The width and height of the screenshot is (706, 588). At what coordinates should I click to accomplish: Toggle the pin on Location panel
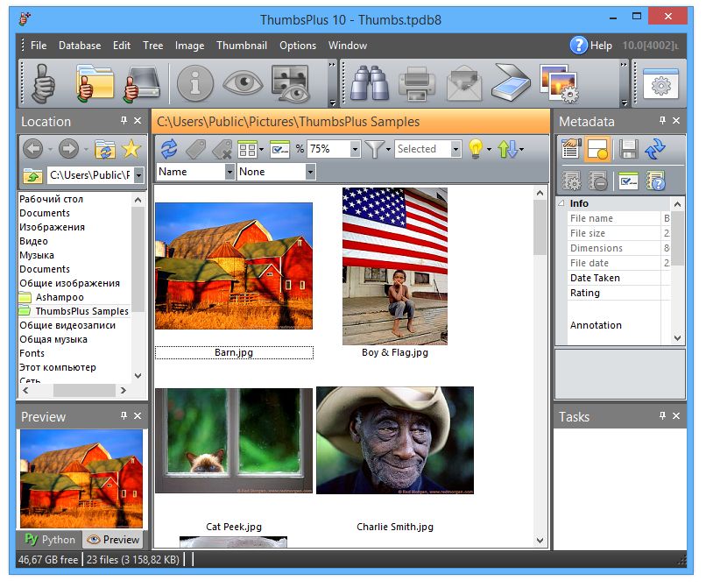coord(124,121)
